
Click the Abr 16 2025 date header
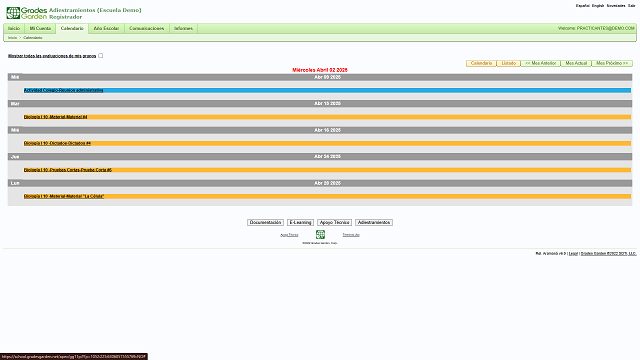point(327,130)
